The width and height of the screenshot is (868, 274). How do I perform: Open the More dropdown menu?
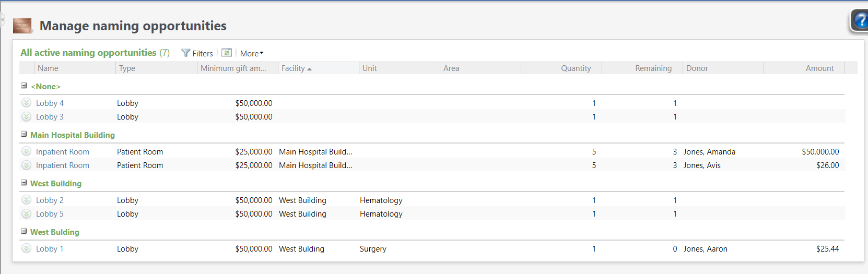click(252, 53)
